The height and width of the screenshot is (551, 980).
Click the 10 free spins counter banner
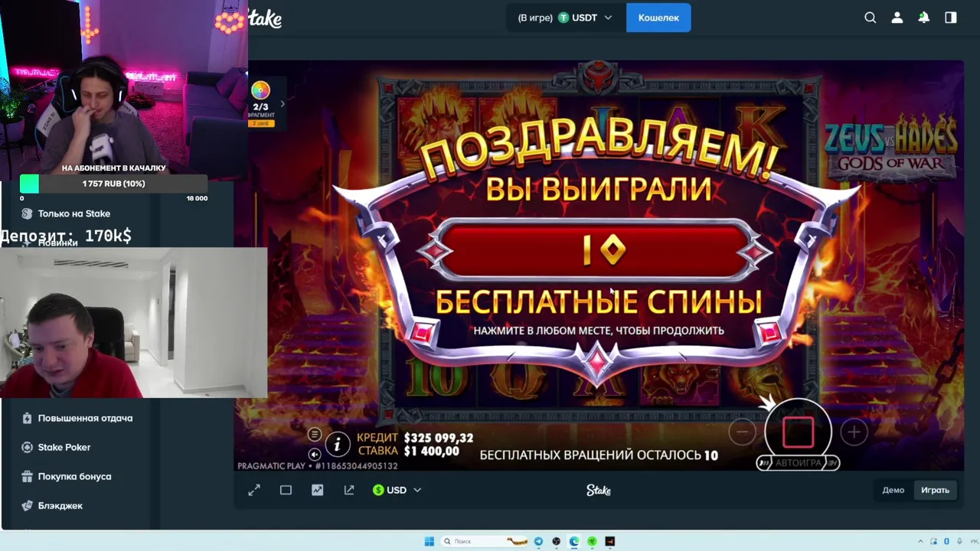(596, 249)
